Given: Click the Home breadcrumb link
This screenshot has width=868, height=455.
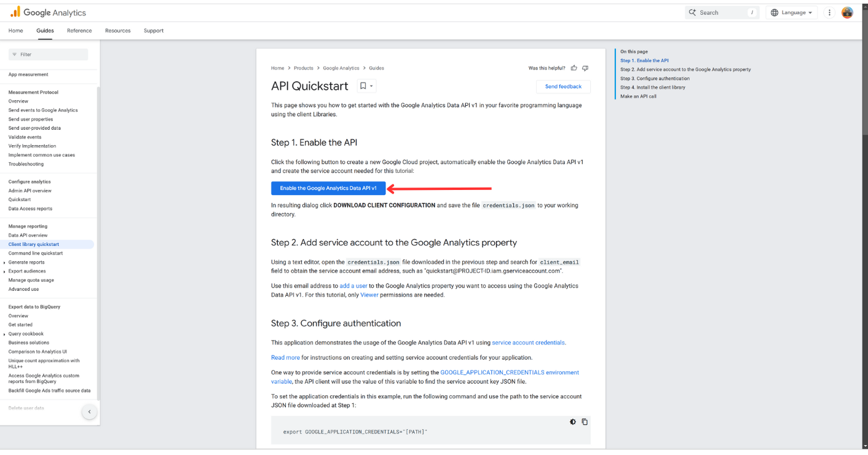Looking at the screenshot, I should coord(278,68).
